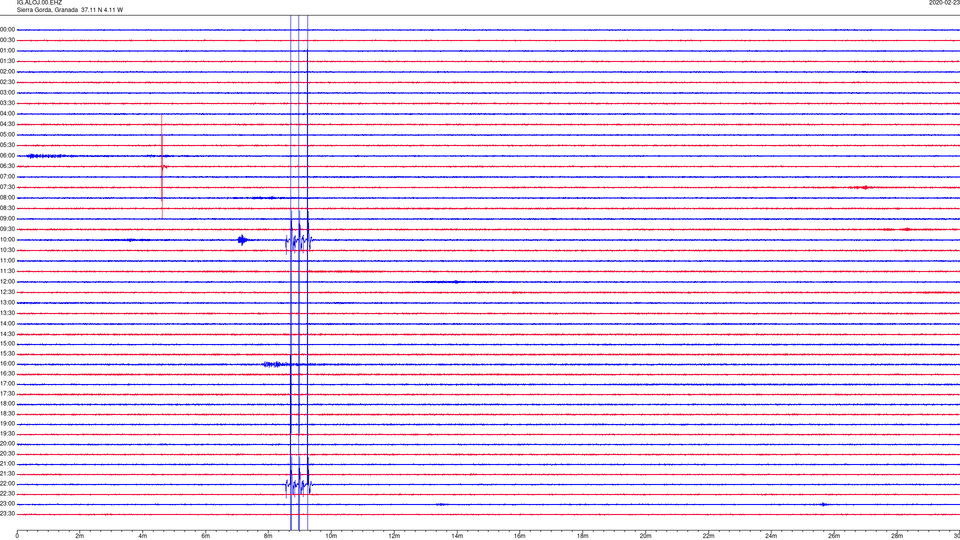Screen dimensions: 960x540
Task: Click the 2m tick label on time axis
Action: coord(80,536)
